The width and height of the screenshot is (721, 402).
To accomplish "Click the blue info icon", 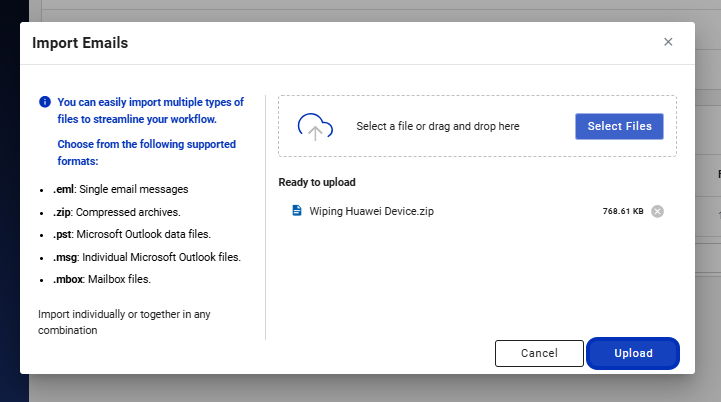I will (45, 102).
